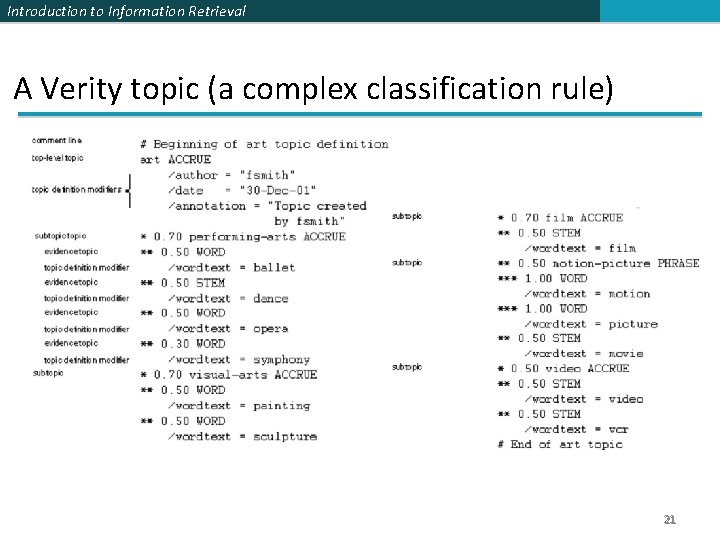
Task: Click the slide page number 21
Action: click(x=669, y=519)
